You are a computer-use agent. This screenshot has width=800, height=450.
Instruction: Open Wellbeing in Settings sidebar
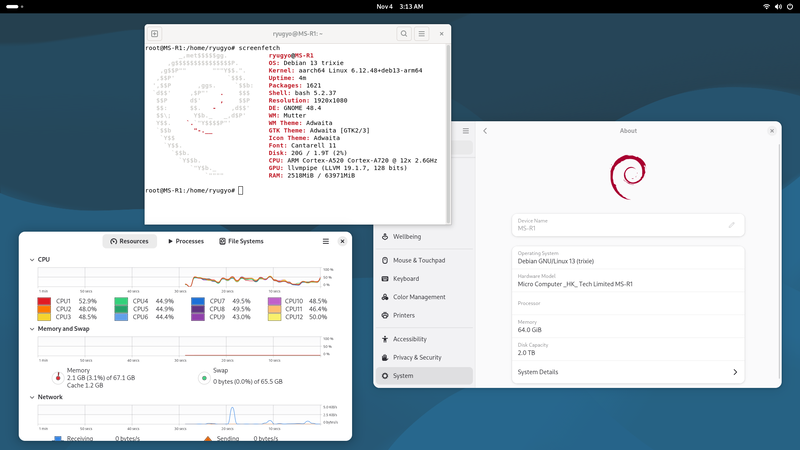(x=424, y=237)
